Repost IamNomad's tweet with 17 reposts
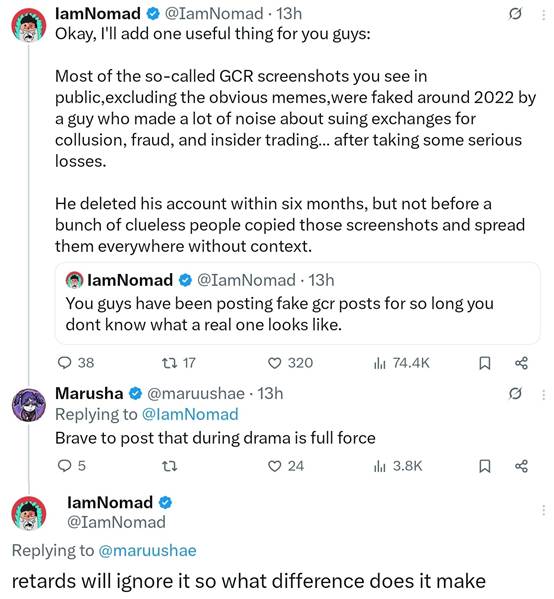This screenshot has height=599, width=554. 179,363
